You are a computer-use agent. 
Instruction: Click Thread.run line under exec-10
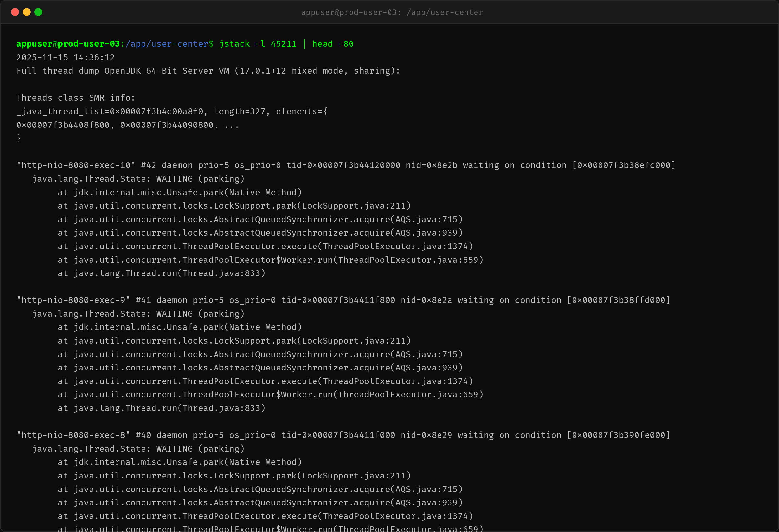[x=162, y=273]
